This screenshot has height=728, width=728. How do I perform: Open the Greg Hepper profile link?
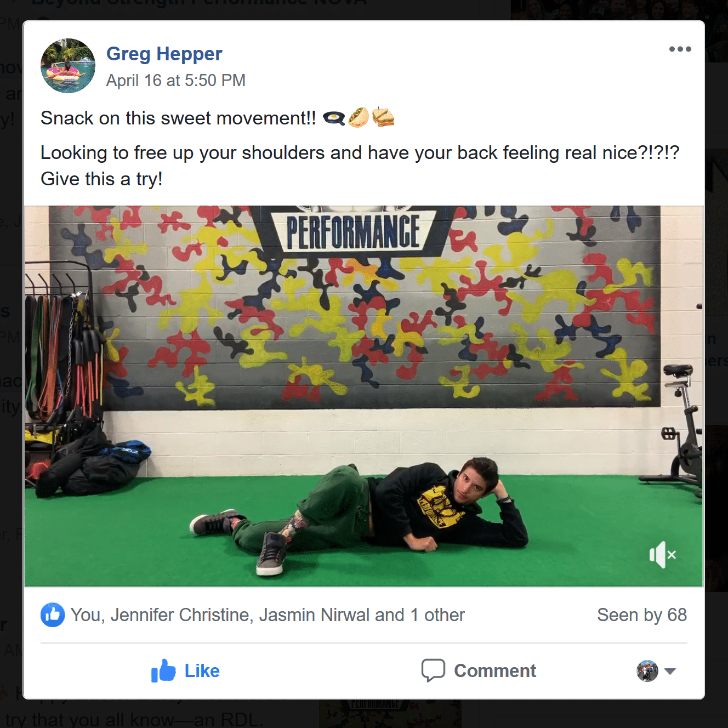pyautogui.click(x=164, y=54)
